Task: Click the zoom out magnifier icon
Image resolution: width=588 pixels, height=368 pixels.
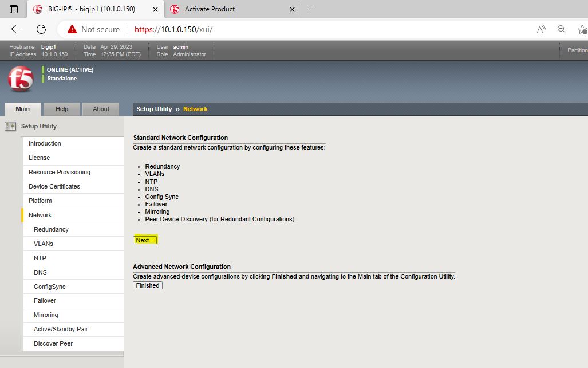Action: 562,29
